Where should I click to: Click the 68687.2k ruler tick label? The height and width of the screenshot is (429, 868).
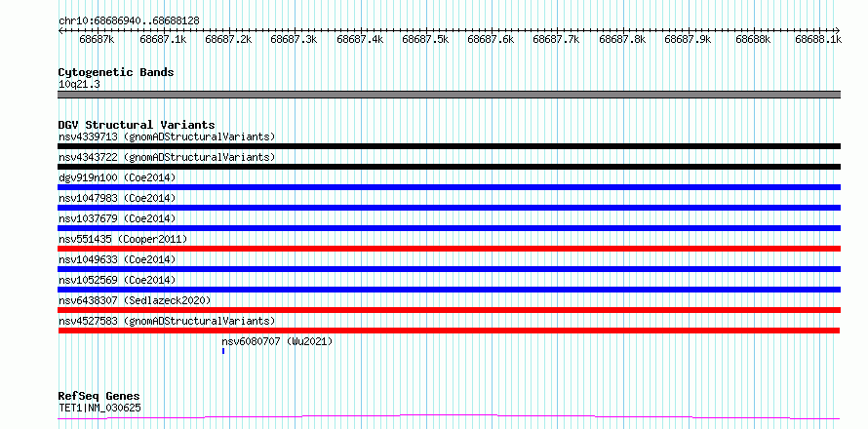click(x=228, y=39)
